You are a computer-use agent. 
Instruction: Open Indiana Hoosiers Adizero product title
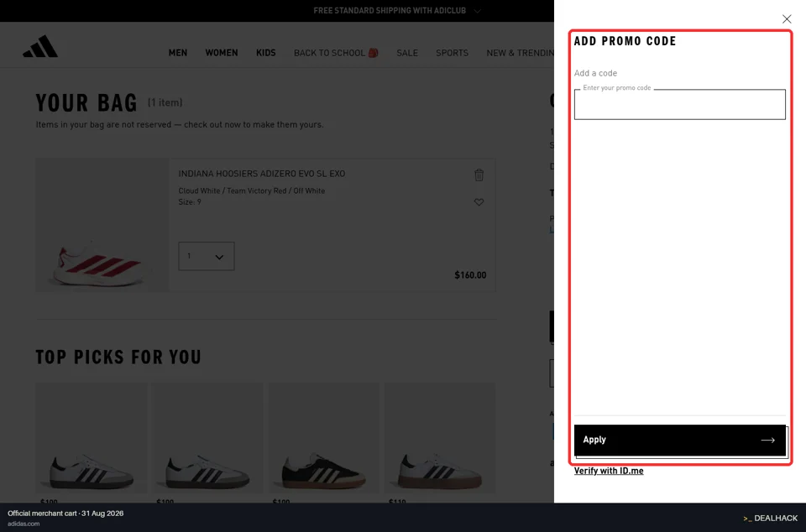tap(262, 174)
